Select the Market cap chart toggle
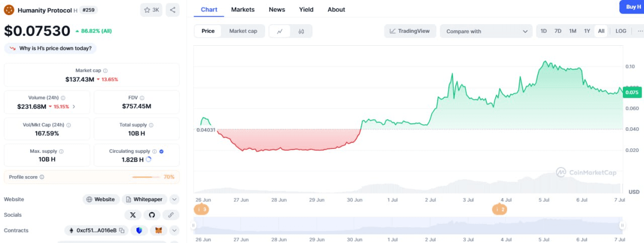 pos(243,31)
